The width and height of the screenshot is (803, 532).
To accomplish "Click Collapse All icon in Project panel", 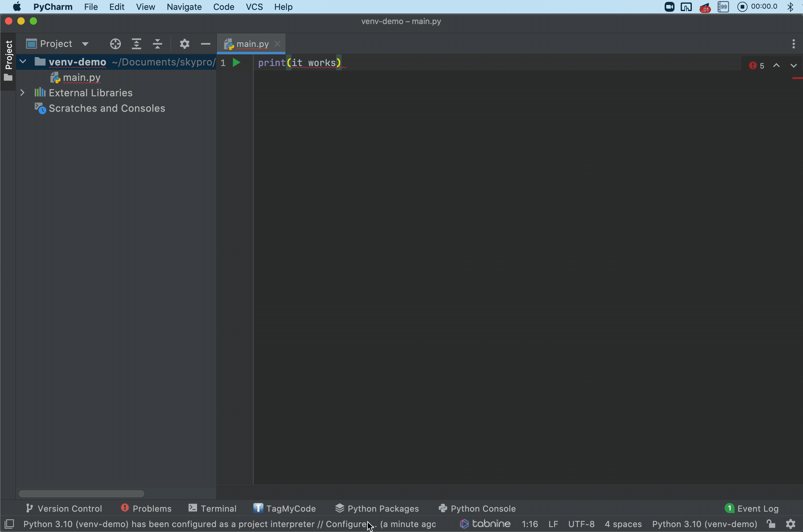I will [158, 44].
